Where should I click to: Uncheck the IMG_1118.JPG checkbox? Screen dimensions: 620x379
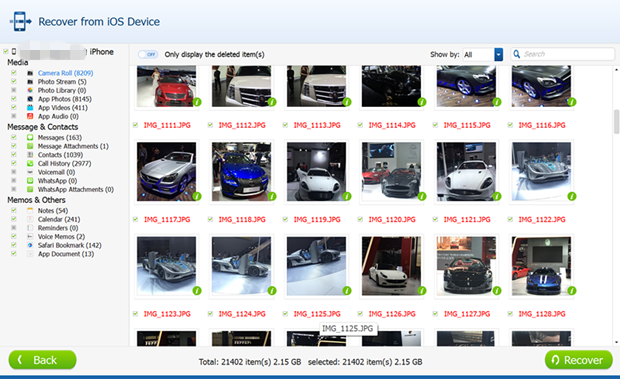[210, 219]
